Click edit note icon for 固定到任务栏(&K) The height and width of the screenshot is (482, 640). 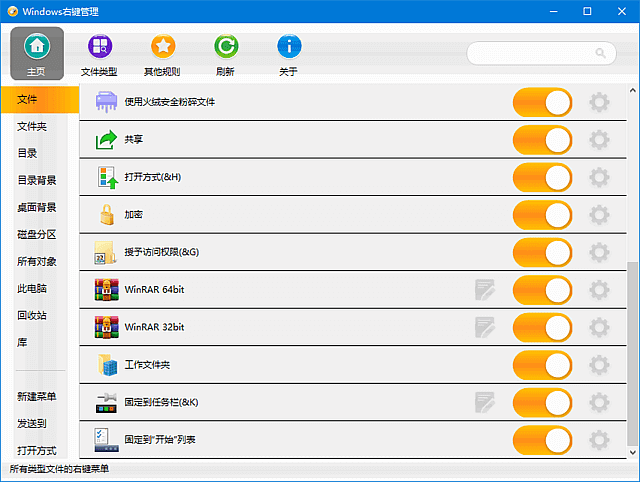click(x=485, y=402)
